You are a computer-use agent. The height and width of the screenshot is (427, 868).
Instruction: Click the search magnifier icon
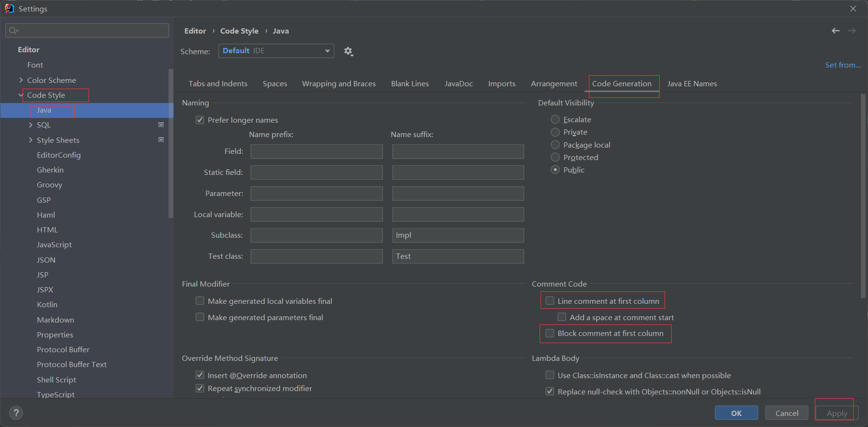pyautogui.click(x=13, y=31)
